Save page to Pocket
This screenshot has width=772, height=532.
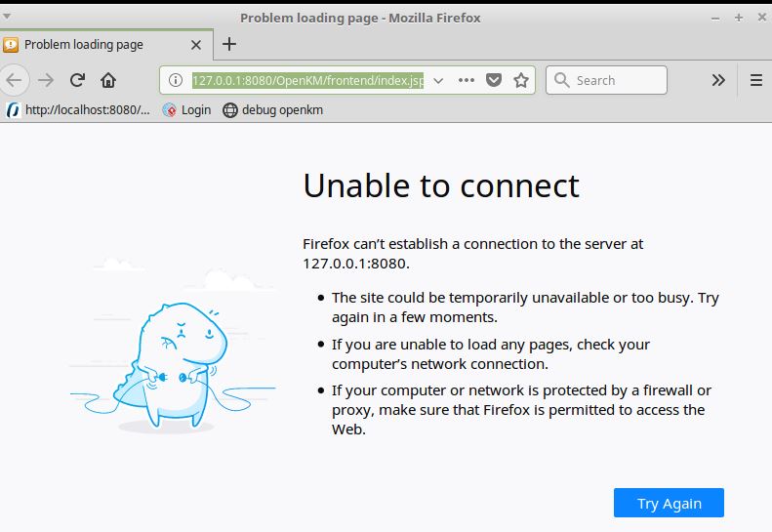click(494, 80)
